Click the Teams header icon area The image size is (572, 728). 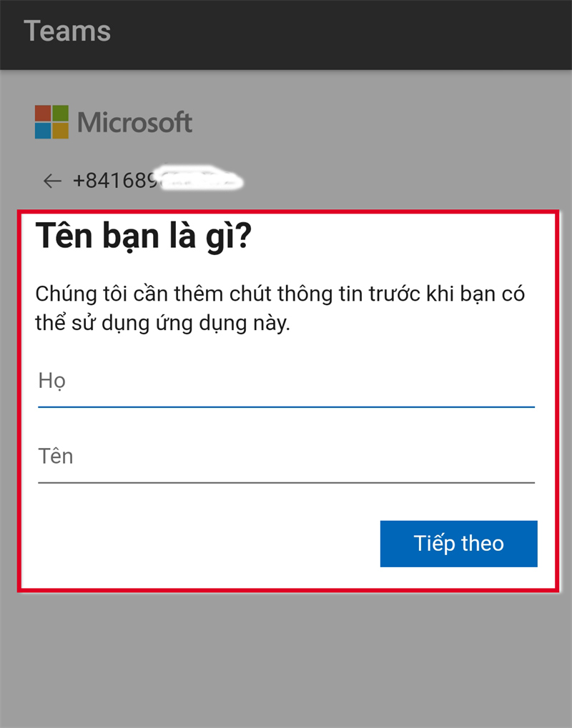tap(68, 30)
